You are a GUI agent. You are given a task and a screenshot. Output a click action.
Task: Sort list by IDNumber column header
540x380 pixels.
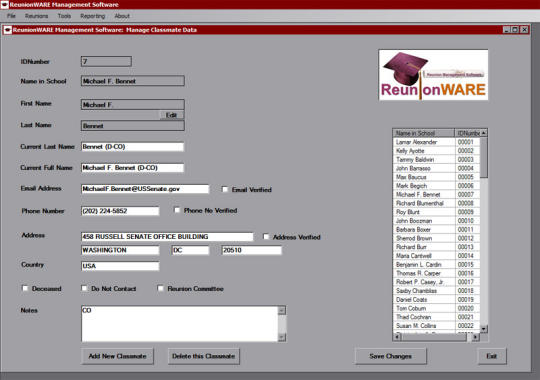point(467,133)
